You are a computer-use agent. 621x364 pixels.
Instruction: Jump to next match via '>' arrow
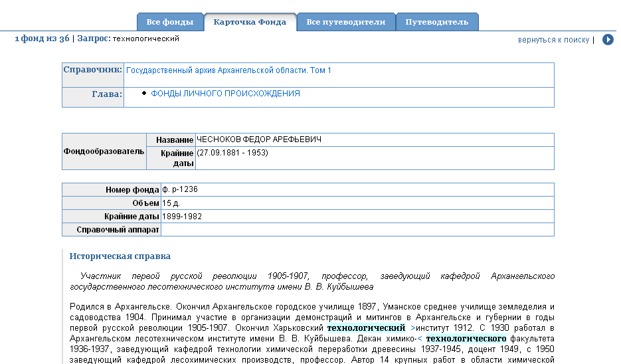click(413, 328)
